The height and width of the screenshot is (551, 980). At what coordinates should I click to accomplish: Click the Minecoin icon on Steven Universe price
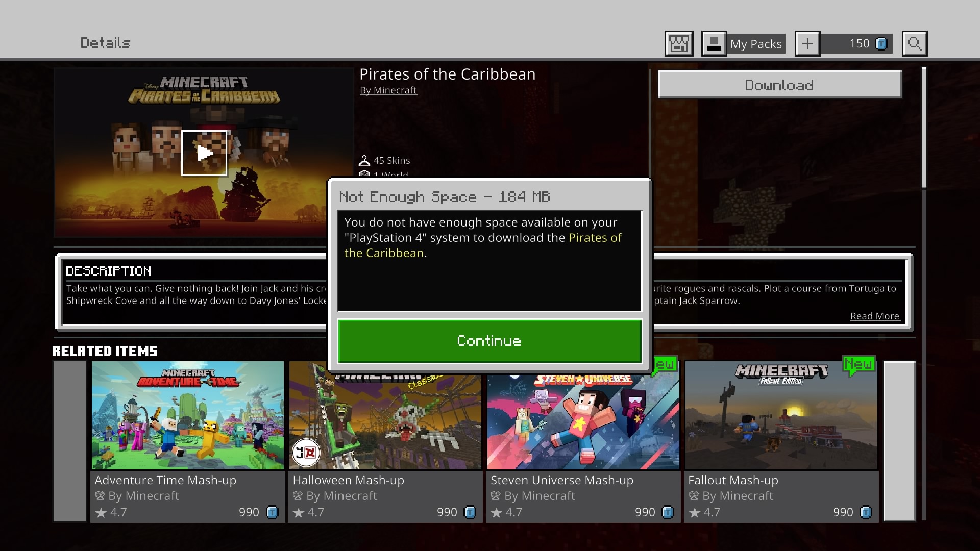668,512
